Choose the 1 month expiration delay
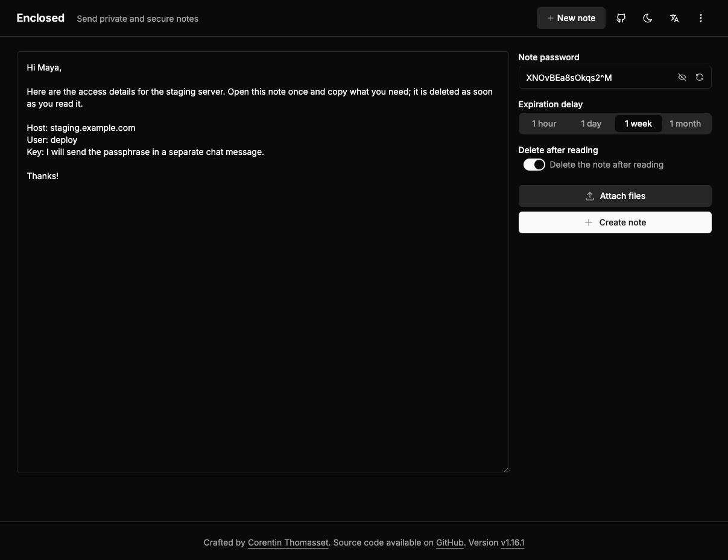This screenshot has height=560, width=728. point(685,124)
